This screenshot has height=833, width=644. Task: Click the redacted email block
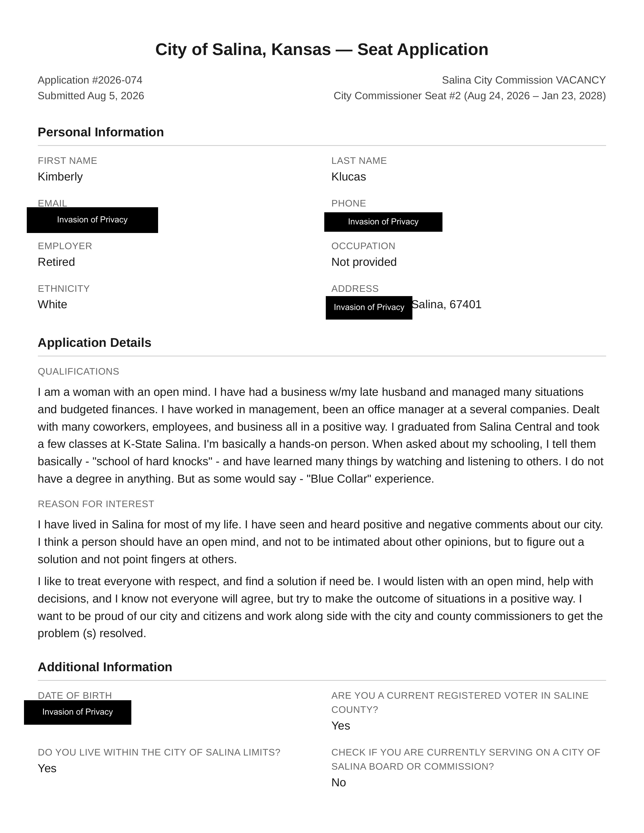92,220
